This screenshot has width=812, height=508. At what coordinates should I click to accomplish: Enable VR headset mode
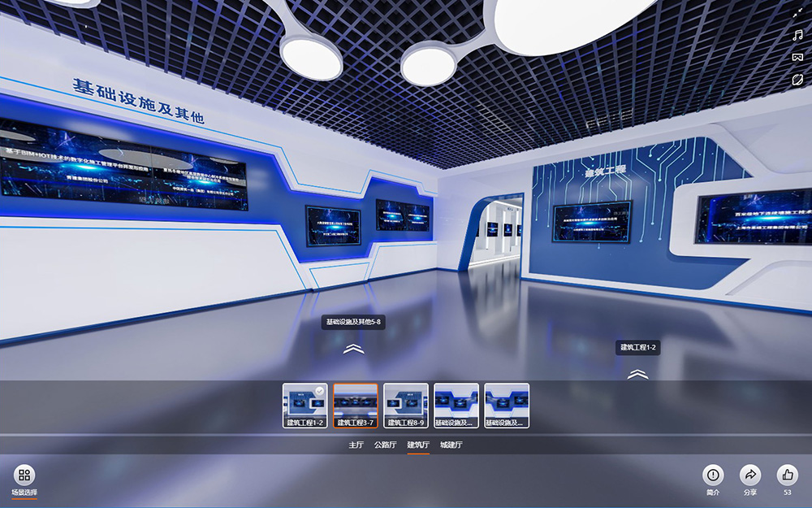click(797, 58)
